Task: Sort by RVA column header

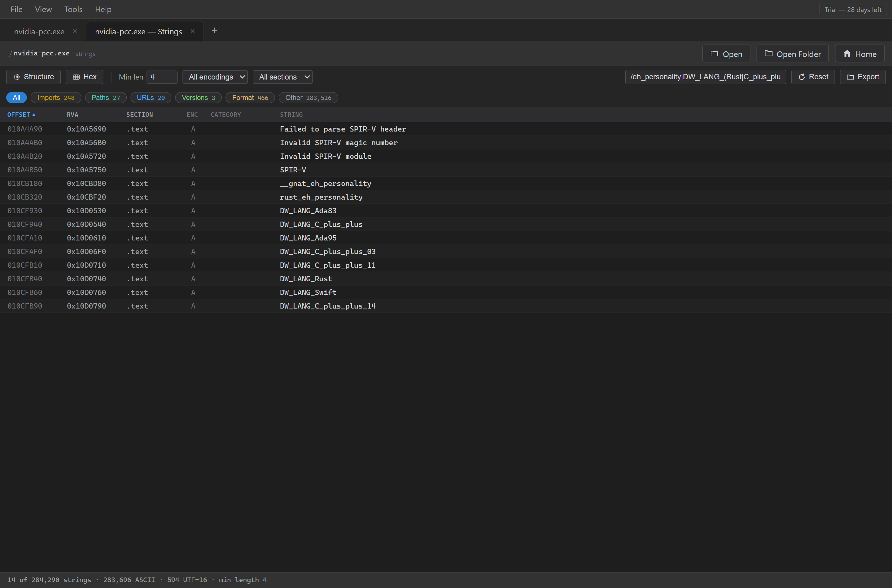Action: (x=72, y=115)
